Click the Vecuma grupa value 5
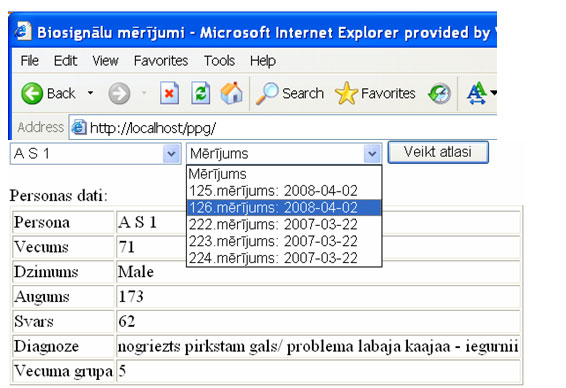This screenshot has width=566, height=388. tap(122, 371)
